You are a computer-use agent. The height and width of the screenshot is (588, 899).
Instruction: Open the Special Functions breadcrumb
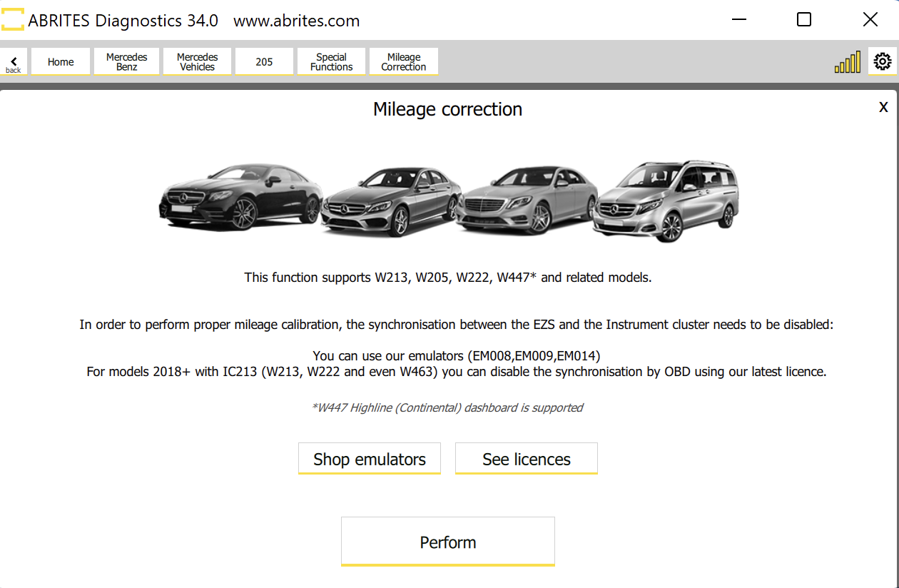click(x=332, y=61)
